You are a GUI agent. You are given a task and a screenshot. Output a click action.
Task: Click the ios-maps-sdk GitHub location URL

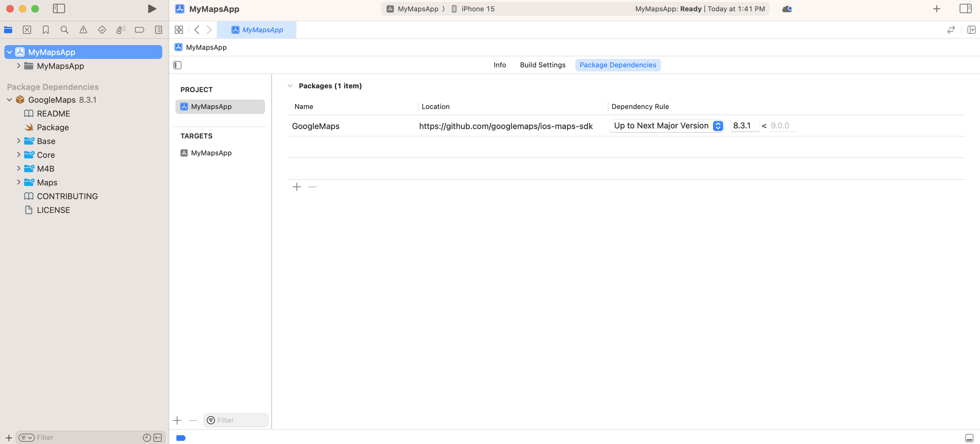tap(506, 126)
